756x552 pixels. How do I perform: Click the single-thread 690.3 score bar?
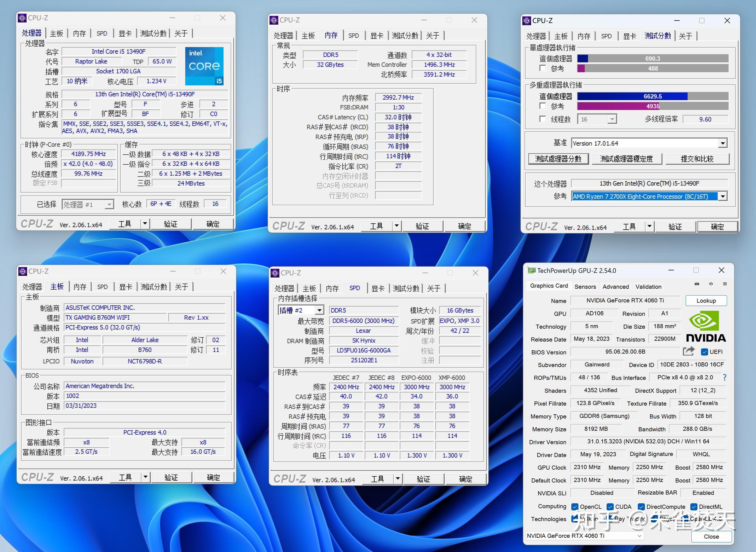[653, 59]
